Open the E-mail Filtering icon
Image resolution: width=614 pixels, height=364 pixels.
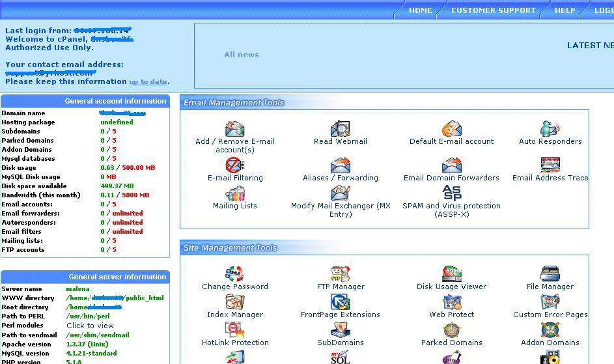(x=235, y=165)
